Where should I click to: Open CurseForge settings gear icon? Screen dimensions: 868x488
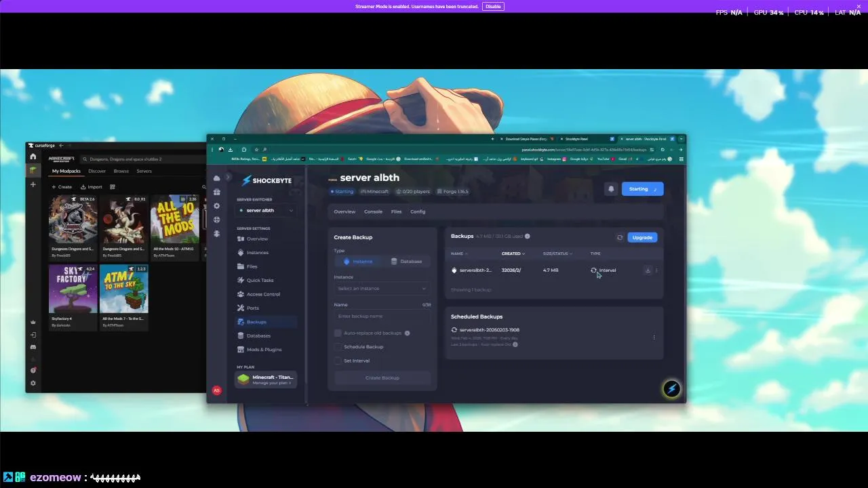(33, 383)
